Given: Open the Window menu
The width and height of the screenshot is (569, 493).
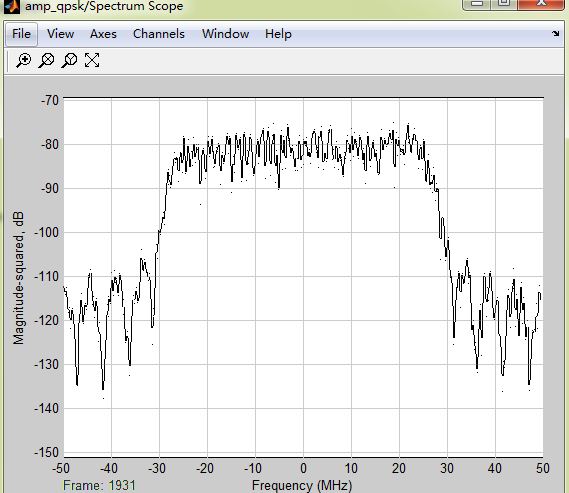Looking at the screenshot, I should (225, 34).
